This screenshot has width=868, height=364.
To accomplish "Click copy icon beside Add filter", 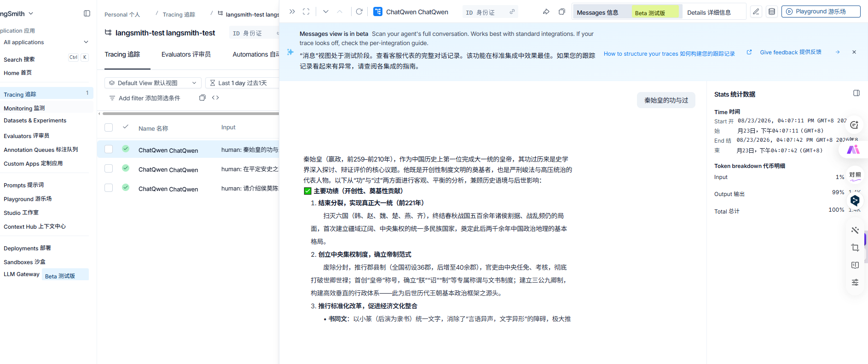I will tap(203, 98).
